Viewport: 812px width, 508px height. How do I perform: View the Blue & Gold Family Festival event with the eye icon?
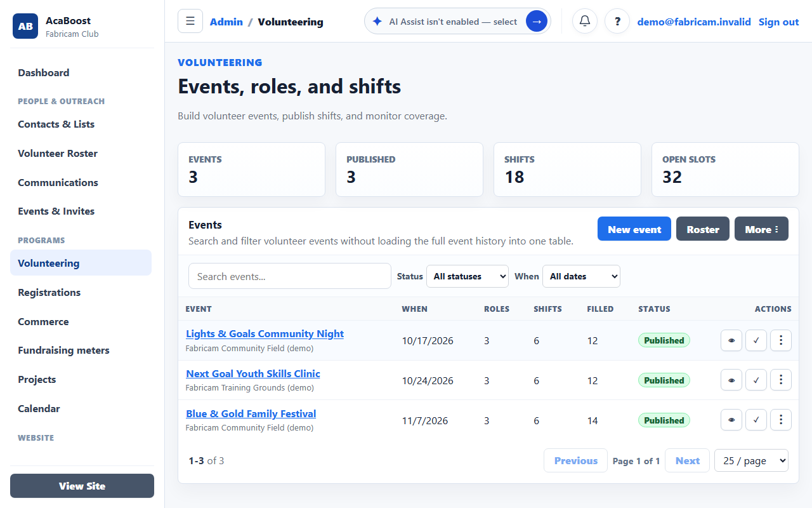tap(731, 420)
